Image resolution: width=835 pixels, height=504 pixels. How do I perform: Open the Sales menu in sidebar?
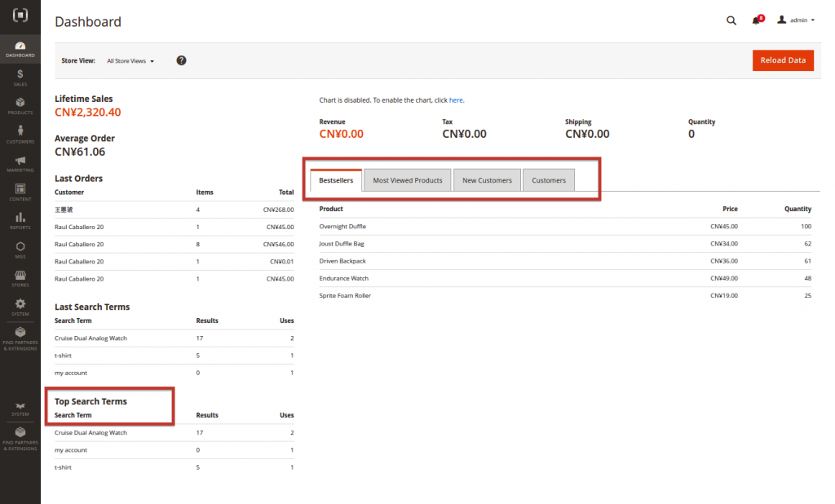click(x=20, y=77)
